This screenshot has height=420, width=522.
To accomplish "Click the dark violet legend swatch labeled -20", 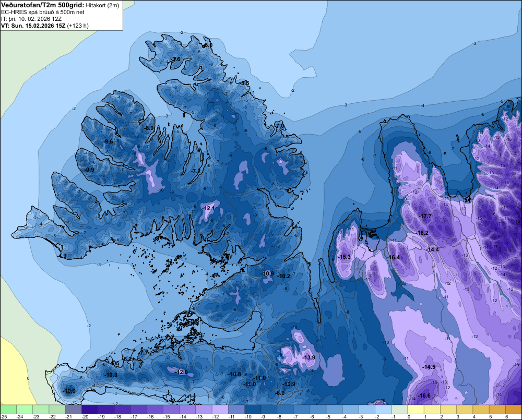I will [90, 409].
